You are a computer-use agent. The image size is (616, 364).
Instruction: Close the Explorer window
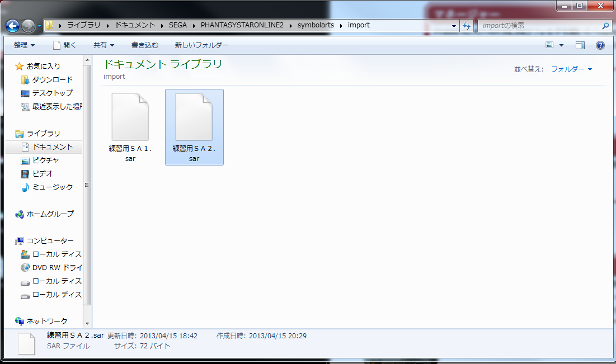click(x=600, y=6)
